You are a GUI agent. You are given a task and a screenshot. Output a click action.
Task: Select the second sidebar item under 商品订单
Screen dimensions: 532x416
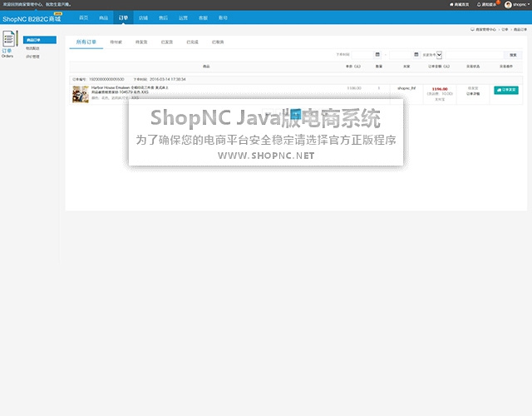[x=33, y=48]
